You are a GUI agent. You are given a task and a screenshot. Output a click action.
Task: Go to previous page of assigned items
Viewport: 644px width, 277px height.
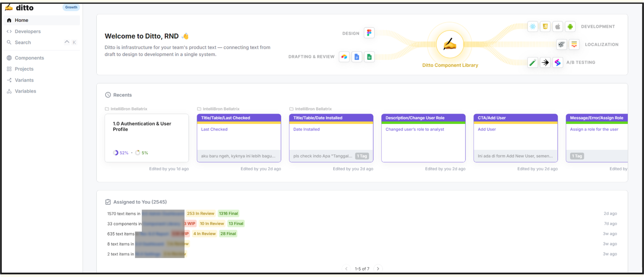pos(346,269)
